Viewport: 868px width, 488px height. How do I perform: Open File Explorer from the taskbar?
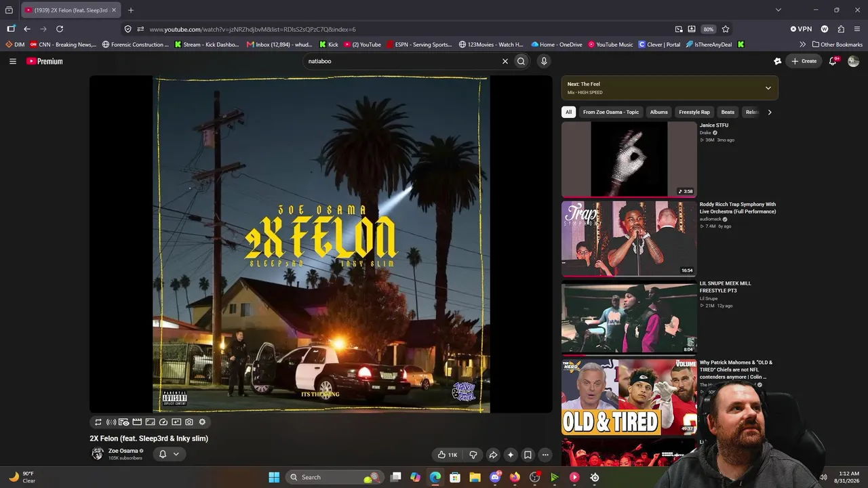coord(475,477)
